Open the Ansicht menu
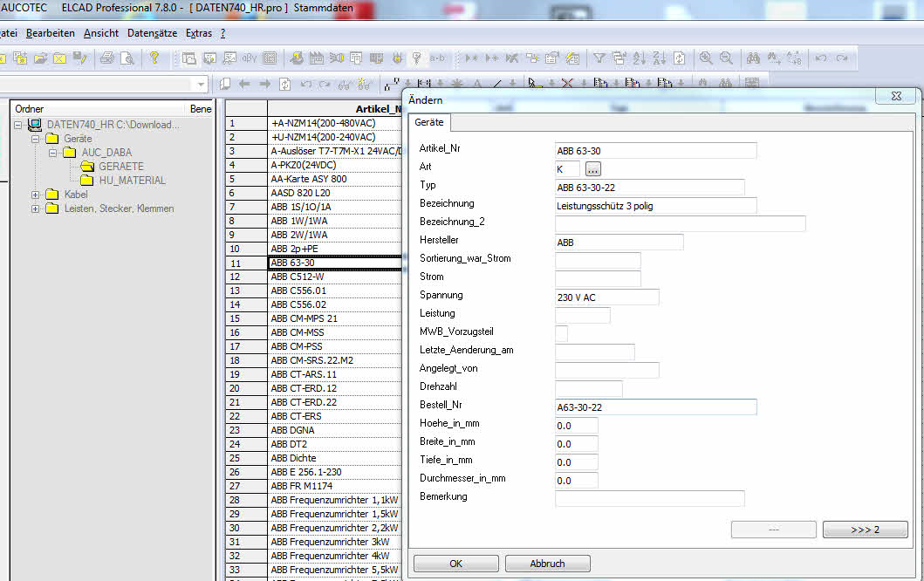The image size is (924, 581). click(x=100, y=33)
